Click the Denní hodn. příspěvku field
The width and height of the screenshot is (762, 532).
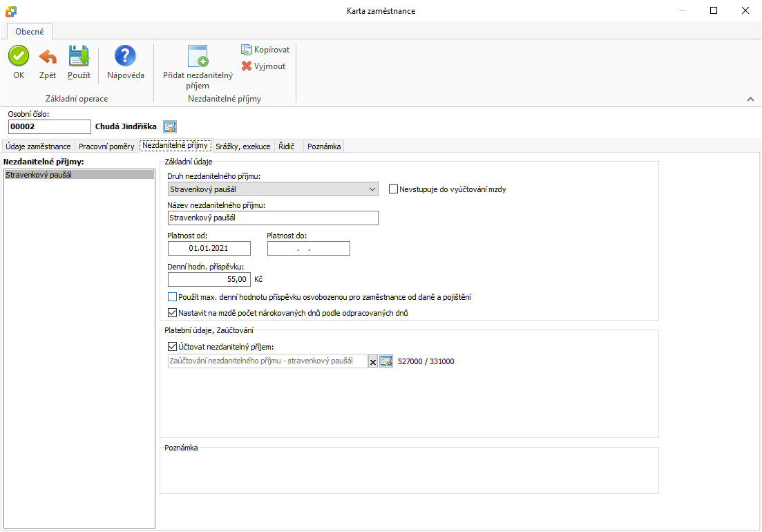tap(209, 280)
